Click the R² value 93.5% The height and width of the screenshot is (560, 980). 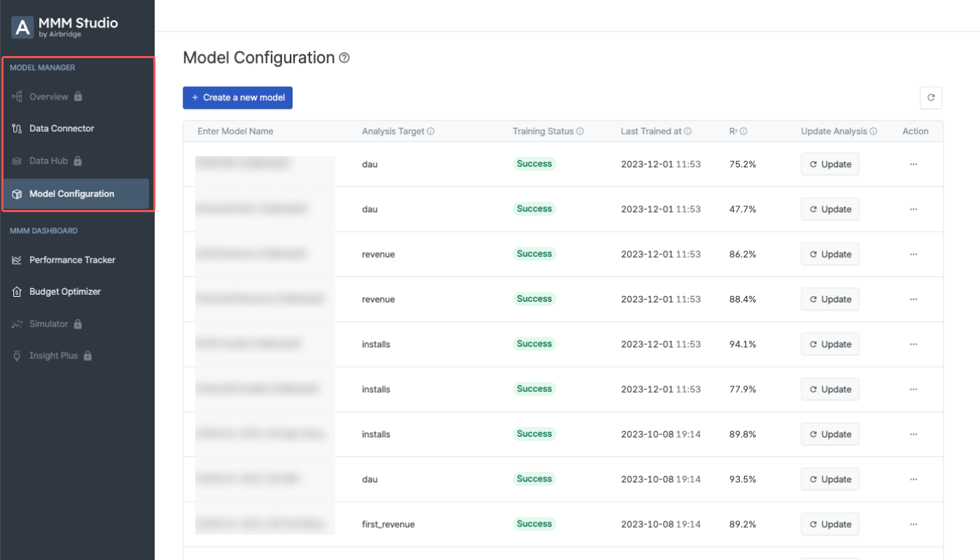click(743, 479)
